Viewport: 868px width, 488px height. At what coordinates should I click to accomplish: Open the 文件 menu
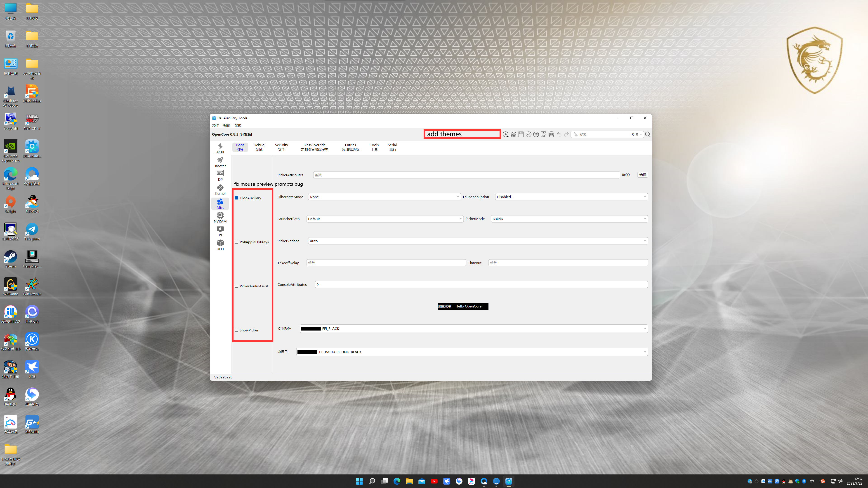click(x=215, y=125)
